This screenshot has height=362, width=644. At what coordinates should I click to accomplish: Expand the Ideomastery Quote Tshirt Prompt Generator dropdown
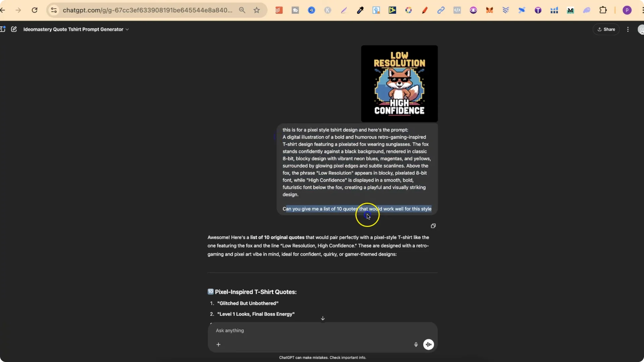(x=127, y=29)
